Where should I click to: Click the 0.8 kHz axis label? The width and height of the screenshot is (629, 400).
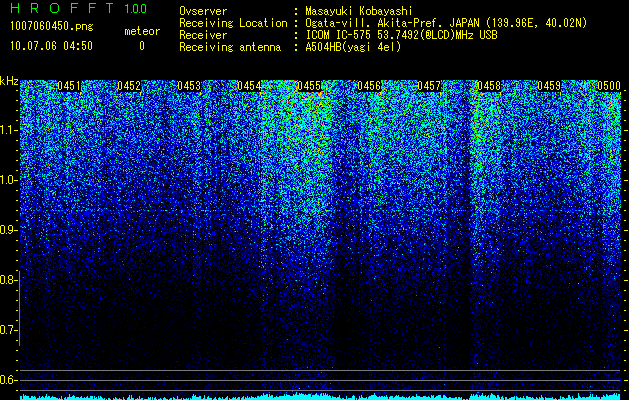[7, 280]
